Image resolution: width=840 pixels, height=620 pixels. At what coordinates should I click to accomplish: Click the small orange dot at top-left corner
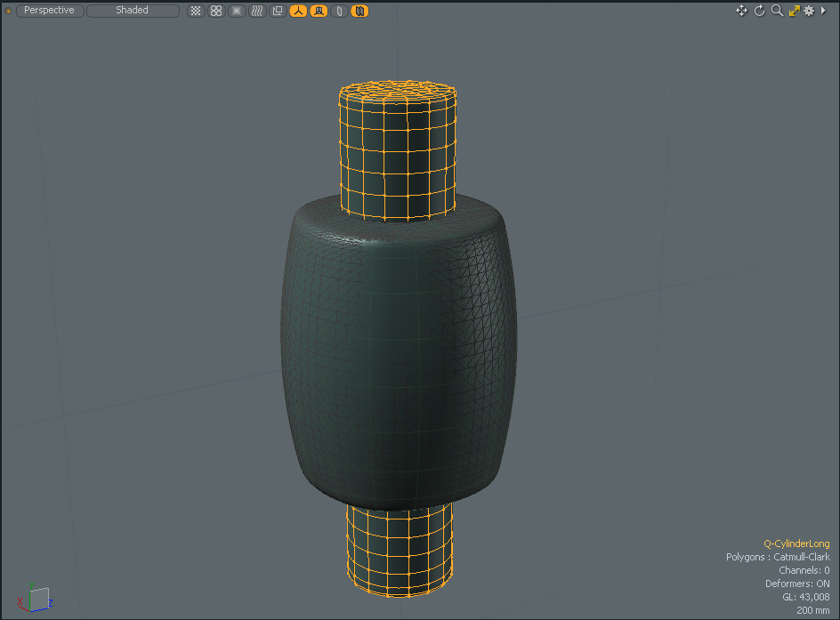tap(9, 11)
